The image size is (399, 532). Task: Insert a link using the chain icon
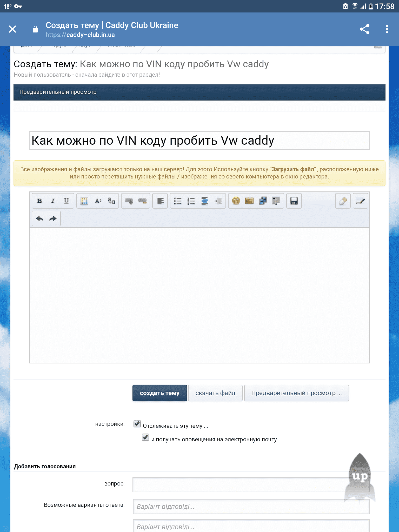(129, 201)
